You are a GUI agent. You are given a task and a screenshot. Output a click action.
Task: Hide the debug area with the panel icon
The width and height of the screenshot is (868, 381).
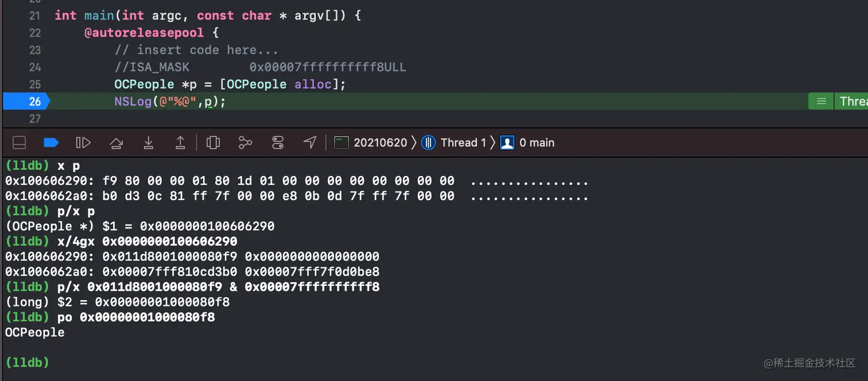pyautogui.click(x=19, y=142)
